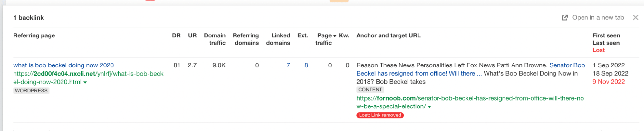Expand the referring page URL dropdown arrow

coord(85,82)
